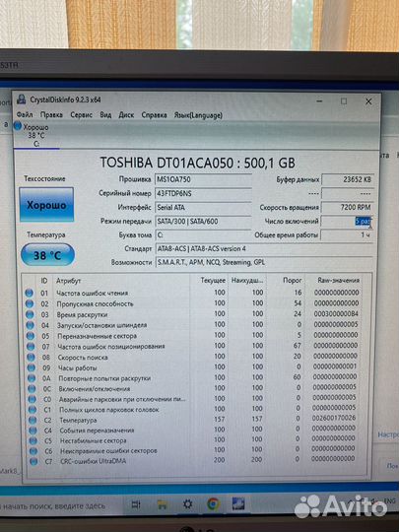
Task: Open Settings gear in the taskbar
Action: tap(187, 504)
